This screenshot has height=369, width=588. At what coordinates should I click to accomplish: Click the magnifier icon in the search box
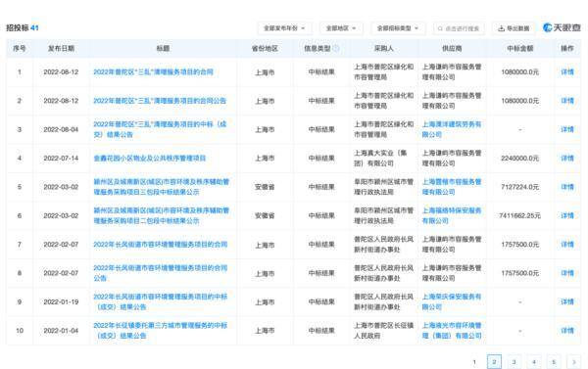[x=440, y=28]
